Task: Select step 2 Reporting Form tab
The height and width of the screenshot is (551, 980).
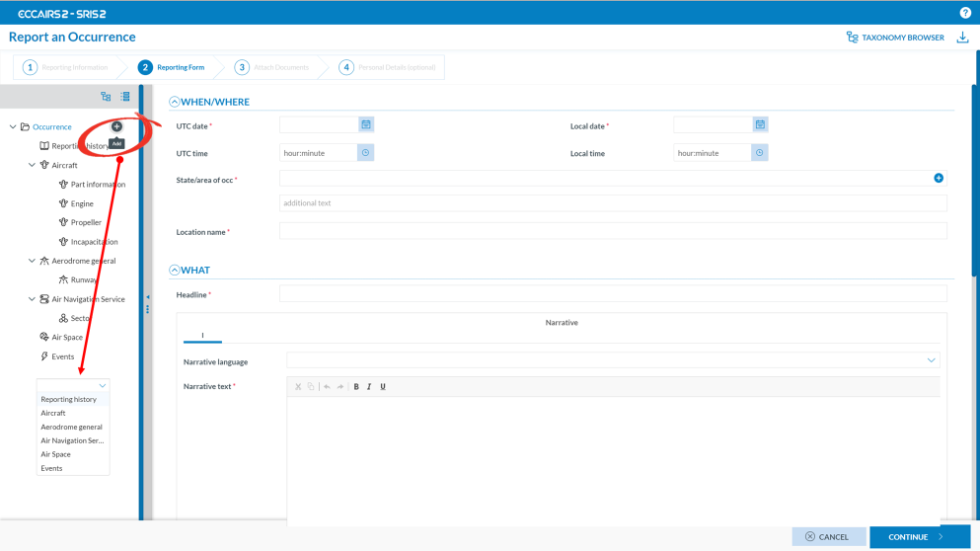Action: click(172, 67)
